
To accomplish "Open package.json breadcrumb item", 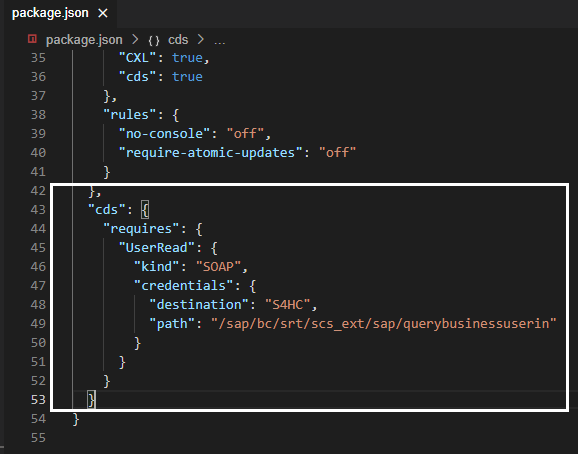I will pyautogui.click(x=84, y=39).
